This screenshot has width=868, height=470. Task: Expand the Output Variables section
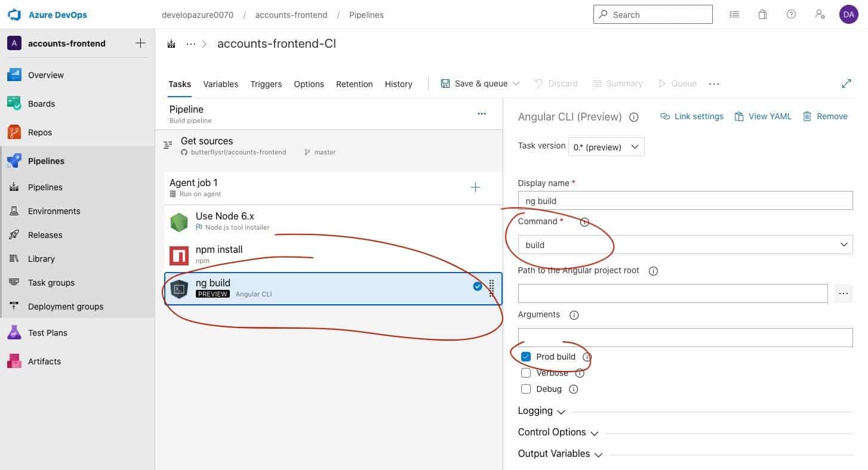560,454
